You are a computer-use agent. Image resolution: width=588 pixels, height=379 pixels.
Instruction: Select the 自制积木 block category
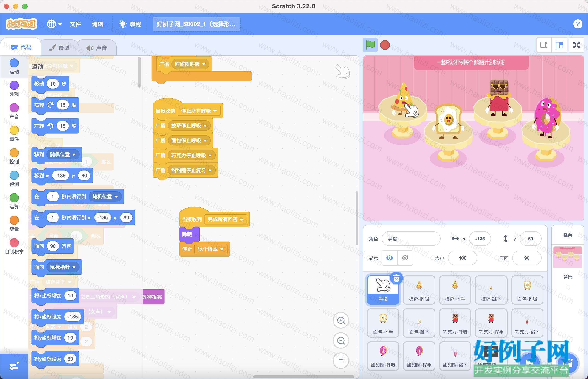(14, 246)
